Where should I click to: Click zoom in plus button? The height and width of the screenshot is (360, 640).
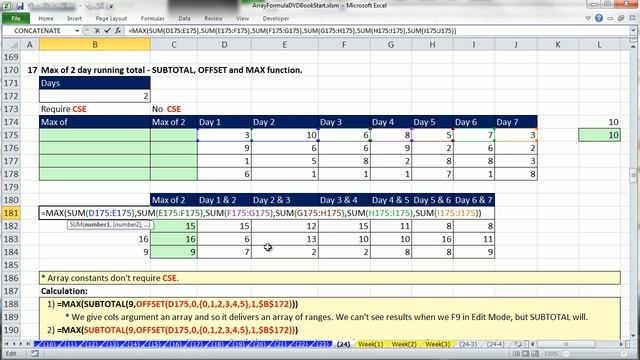pos(624,353)
